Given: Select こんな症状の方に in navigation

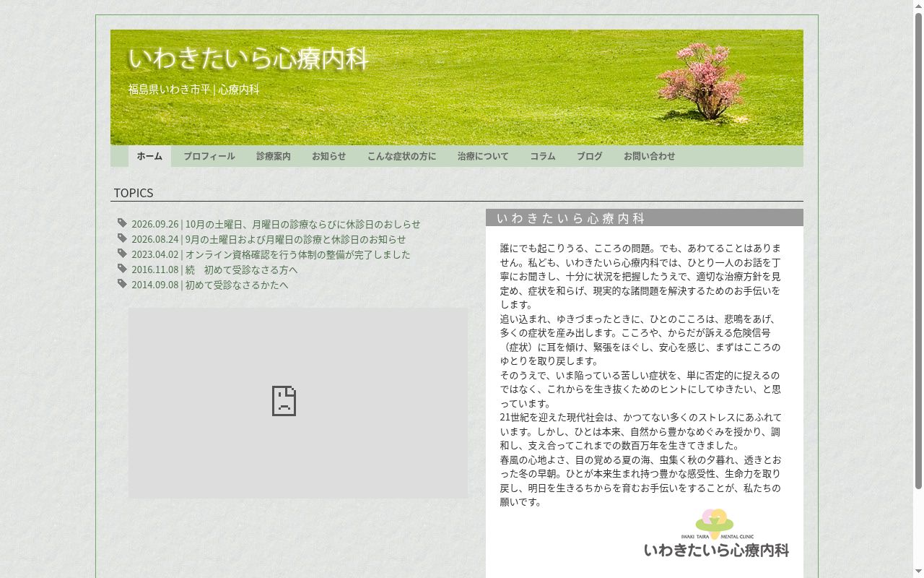Looking at the screenshot, I should point(401,156).
